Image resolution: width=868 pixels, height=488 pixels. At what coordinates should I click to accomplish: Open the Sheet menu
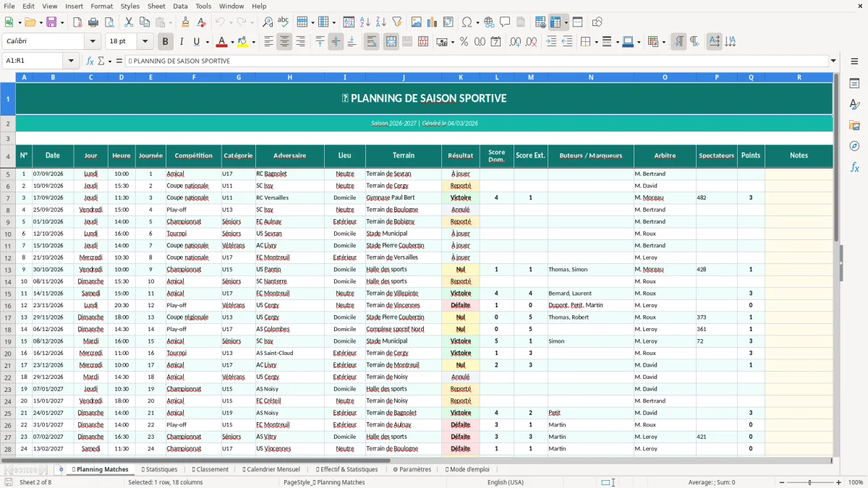[x=156, y=6]
